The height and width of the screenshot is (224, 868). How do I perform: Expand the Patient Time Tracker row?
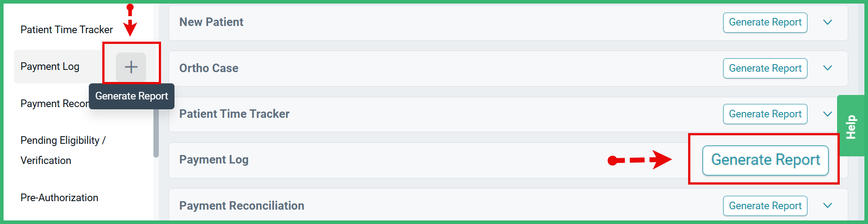point(828,114)
